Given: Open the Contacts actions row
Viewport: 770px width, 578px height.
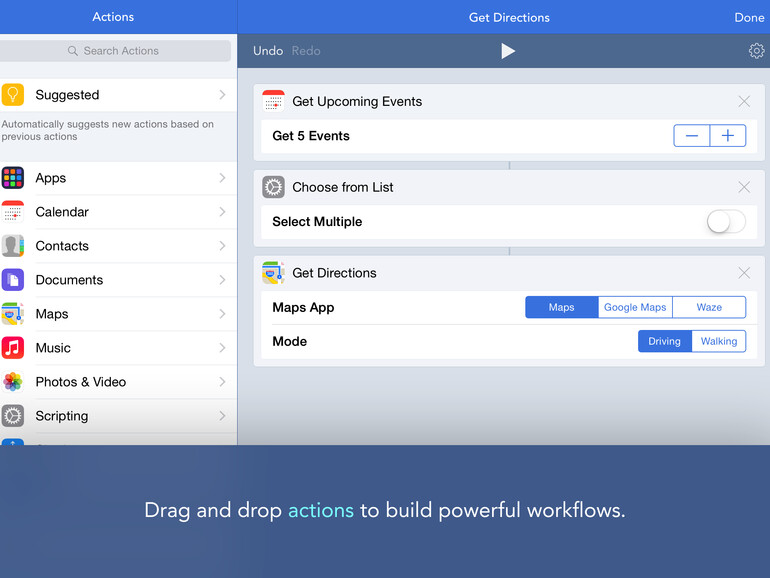Looking at the screenshot, I should 118,246.
